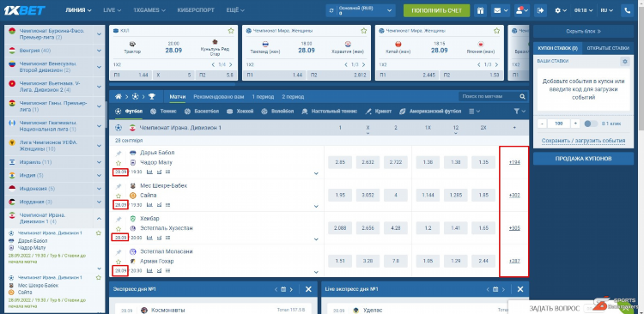Expand the Израиль (11) league list
The height and width of the screenshot is (314, 644).
99,162
